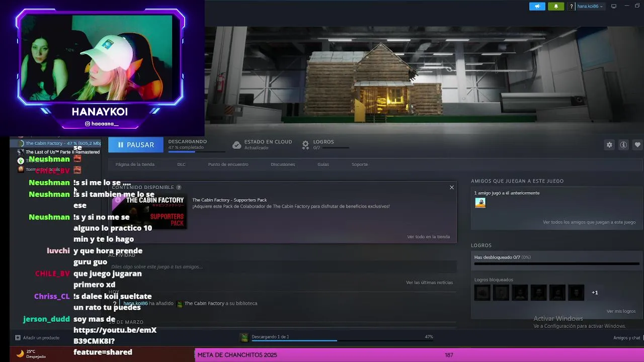Open Punto de encuentro tab
This screenshot has width=644, height=362.
(x=228, y=164)
